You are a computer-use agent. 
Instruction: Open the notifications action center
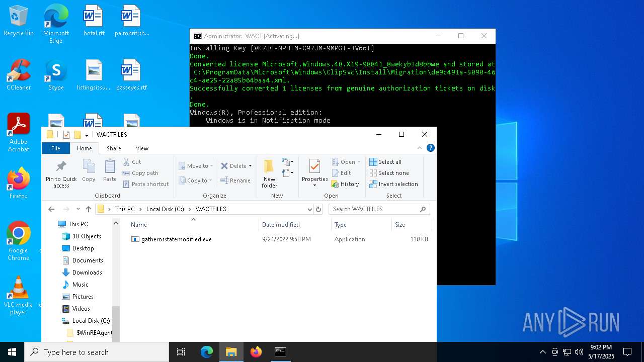627,352
